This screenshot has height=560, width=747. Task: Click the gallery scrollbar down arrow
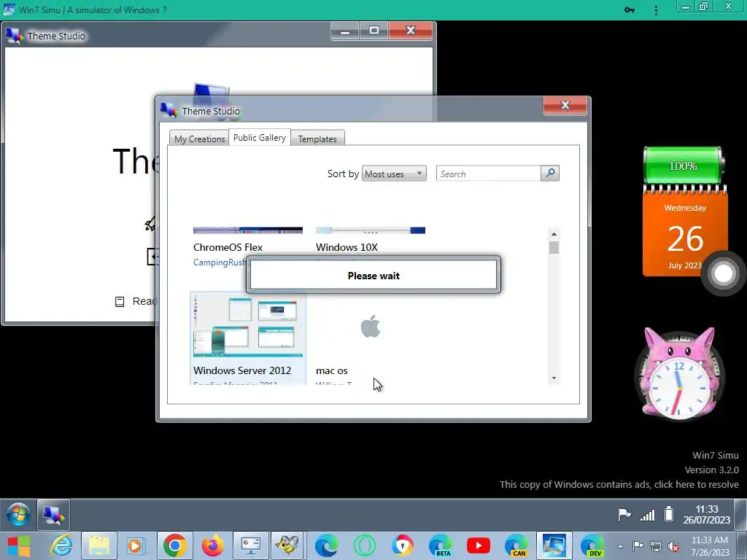coord(554,378)
